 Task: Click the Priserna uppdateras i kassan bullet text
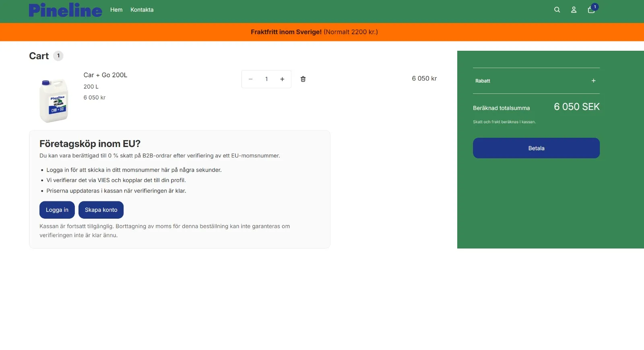pyautogui.click(x=116, y=191)
